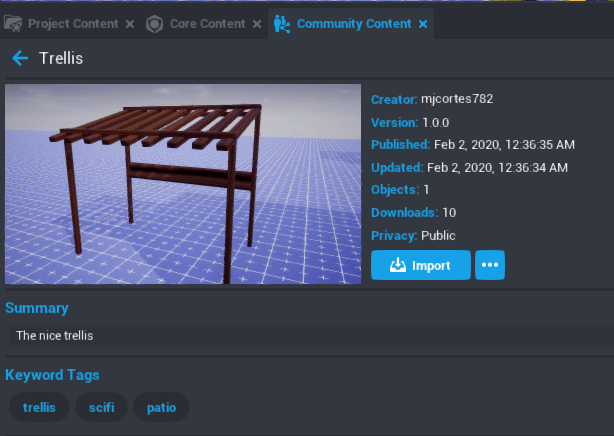Close the Community Content tab

pyautogui.click(x=422, y=23)
